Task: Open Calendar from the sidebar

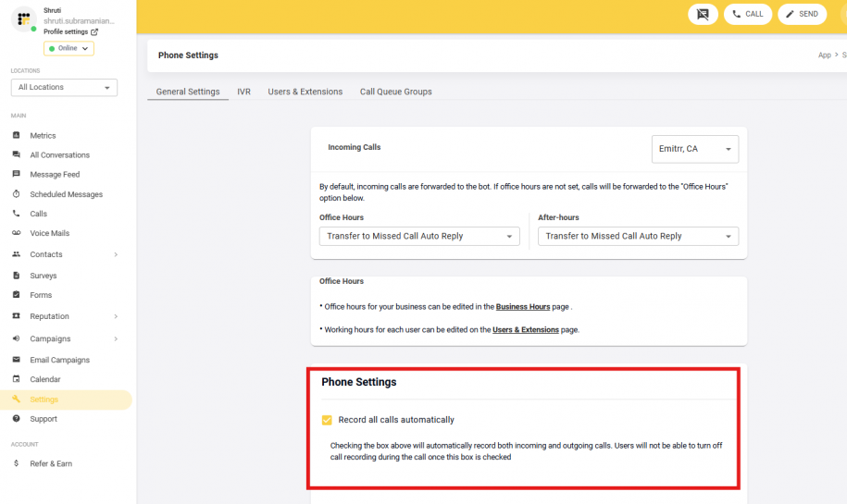Action: (x=44, y=379)
